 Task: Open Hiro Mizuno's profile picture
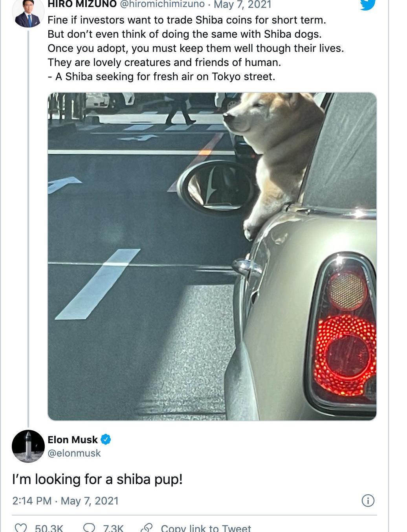28,13
